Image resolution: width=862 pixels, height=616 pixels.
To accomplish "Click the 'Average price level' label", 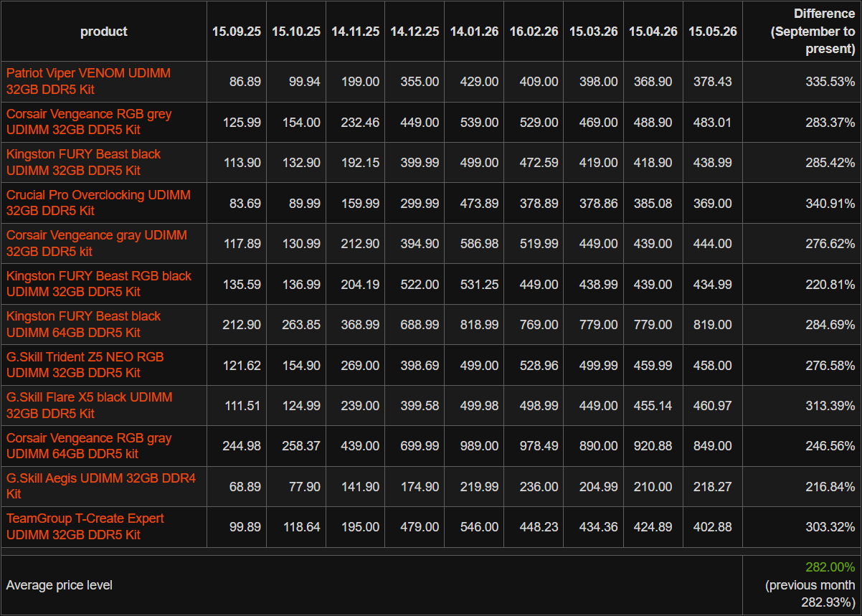I will point(60,585).
